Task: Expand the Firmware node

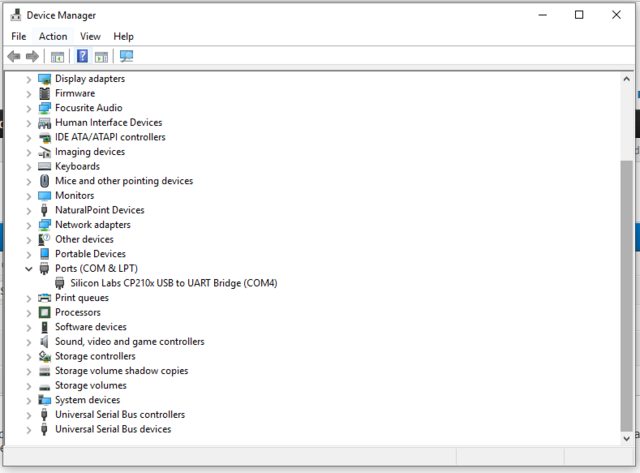Action: click(x=29, y=94)
